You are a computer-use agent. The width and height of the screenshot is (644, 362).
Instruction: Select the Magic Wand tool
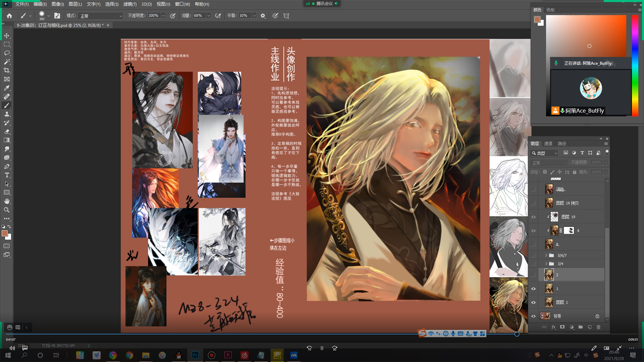coord(7,62)
